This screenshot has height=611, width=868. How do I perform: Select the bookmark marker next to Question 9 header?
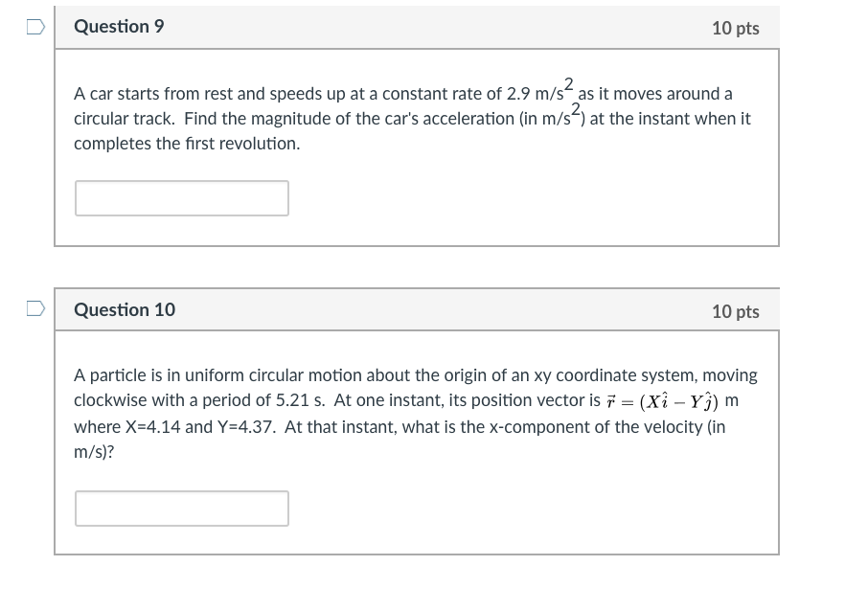click(34, 28)
